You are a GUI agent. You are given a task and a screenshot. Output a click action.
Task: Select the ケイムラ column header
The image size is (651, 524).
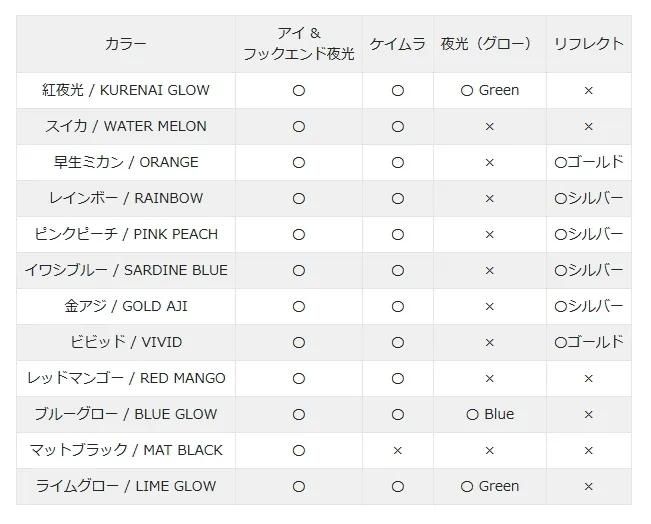(397, 44)
